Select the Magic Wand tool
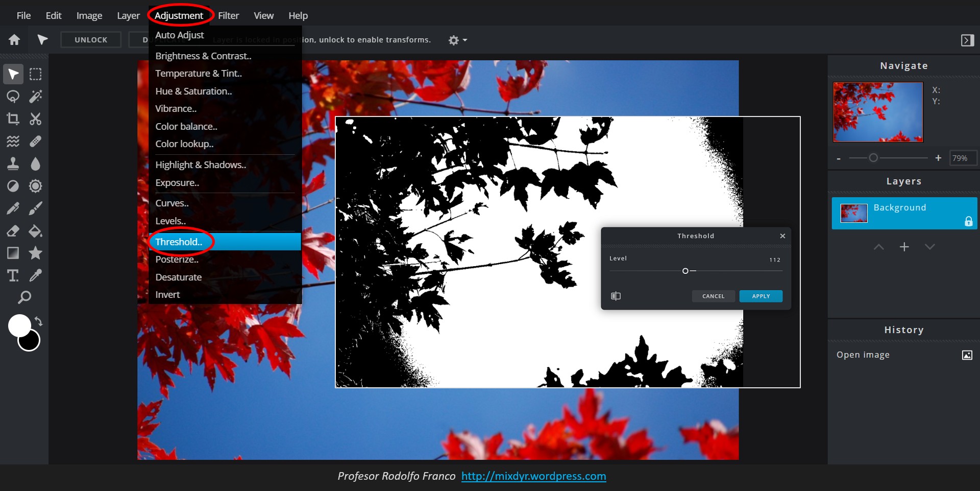The image size is (980, 491). click(x=35, y=97)
